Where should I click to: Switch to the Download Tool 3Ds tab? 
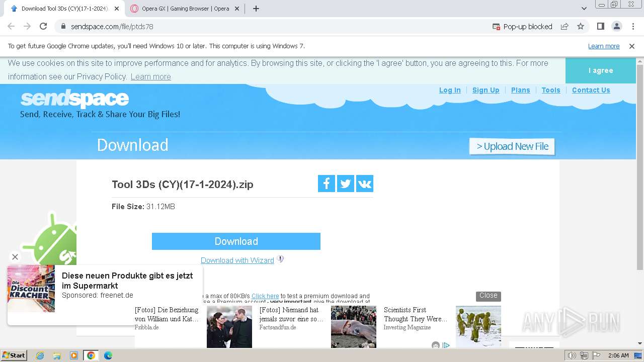point(64,9)
